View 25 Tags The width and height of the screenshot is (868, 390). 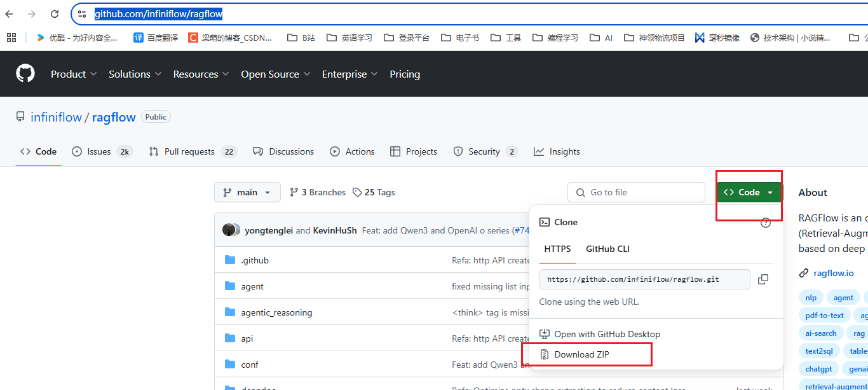click(374, 192)
